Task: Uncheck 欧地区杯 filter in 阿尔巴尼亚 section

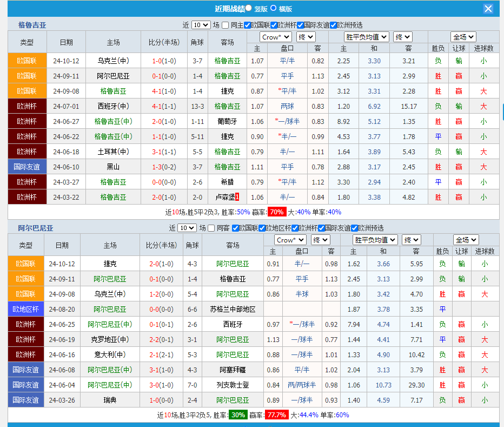Action: [x=262, y=228]
